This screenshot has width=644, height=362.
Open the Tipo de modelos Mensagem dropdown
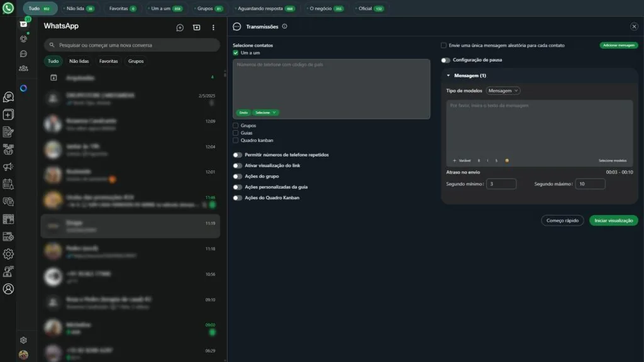[x=502, y=90]
